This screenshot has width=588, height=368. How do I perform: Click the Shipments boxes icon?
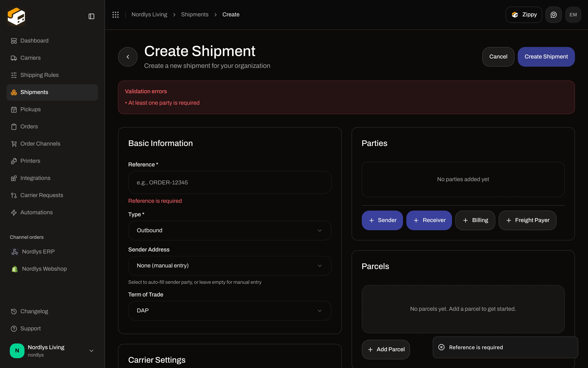(x=14, y=92)
